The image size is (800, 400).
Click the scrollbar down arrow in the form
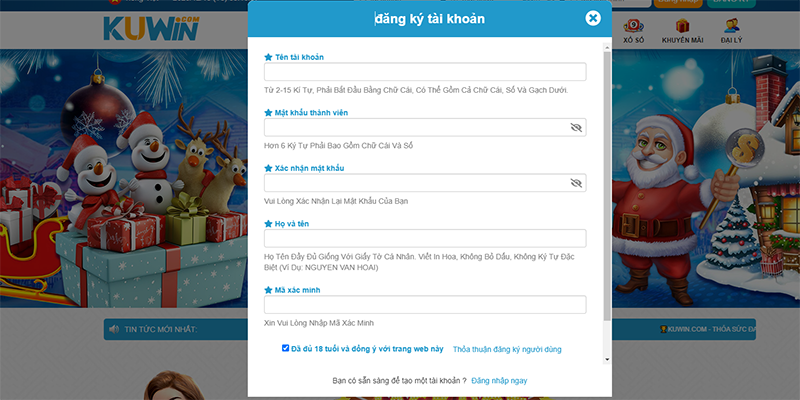pyautogui.click(x=607, y=358)
